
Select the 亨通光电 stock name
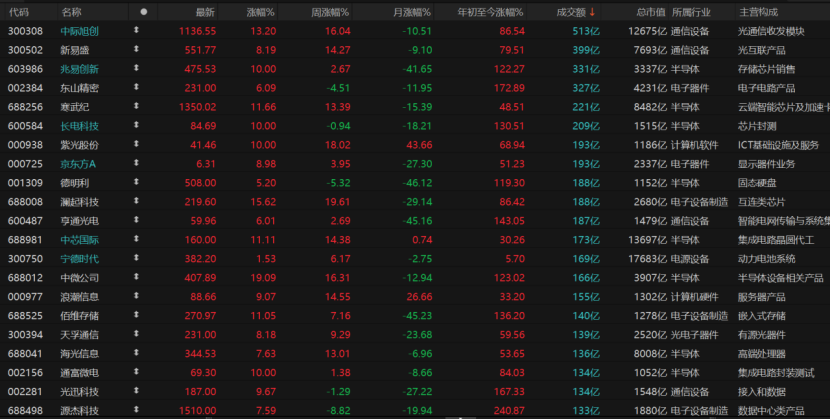[79, 221]
